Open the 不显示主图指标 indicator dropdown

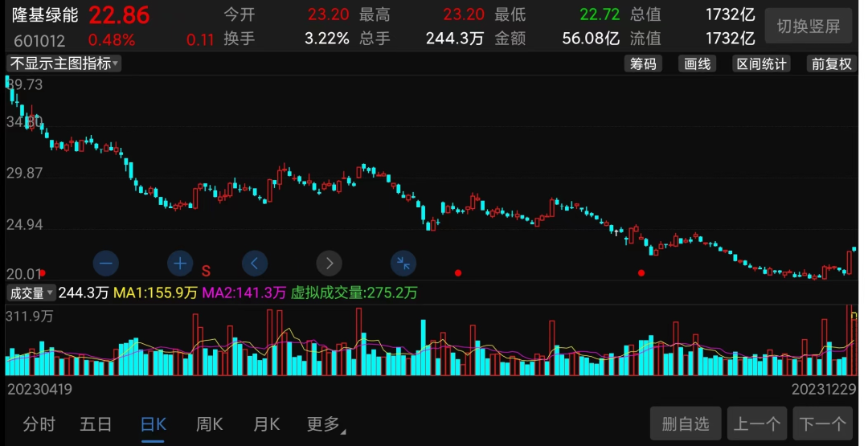(x=64, y=63)
